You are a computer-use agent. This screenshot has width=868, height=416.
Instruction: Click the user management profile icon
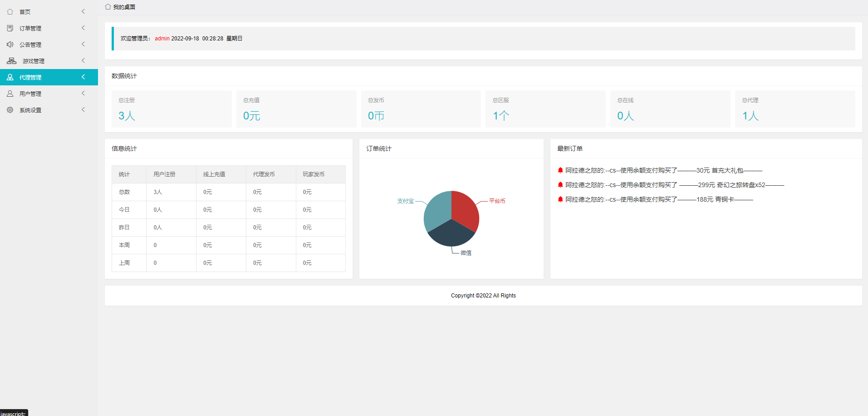10,94
